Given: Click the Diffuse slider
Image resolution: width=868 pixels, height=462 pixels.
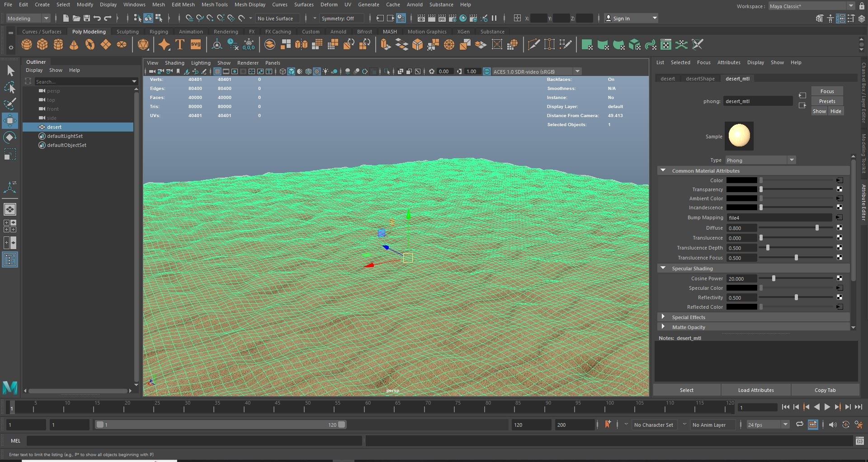Looking at the screenshot, I should 796,228.
